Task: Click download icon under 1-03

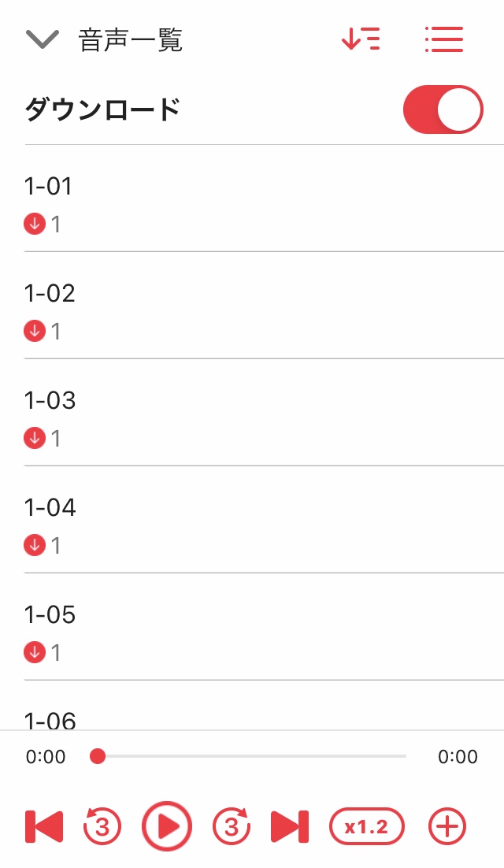Action: [x=35, y=438]
